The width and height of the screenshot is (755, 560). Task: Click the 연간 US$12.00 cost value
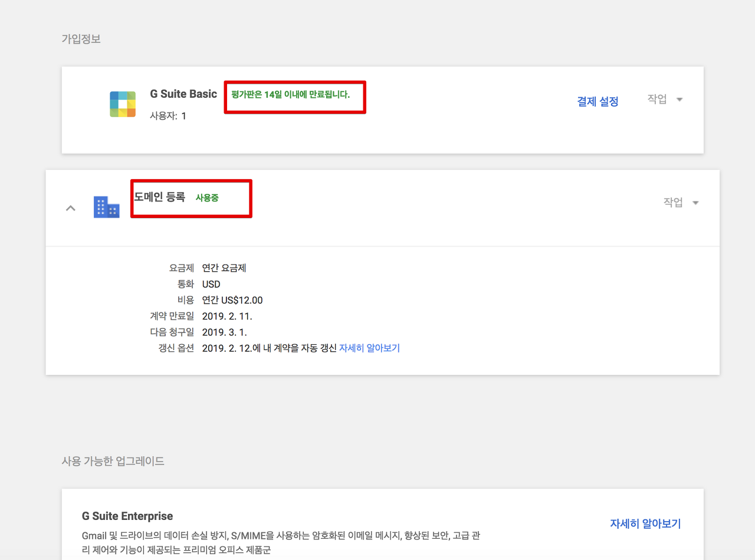coord(232,300)
